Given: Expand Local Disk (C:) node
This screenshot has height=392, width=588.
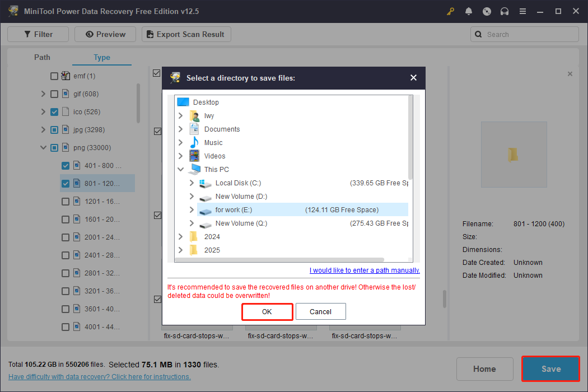Looking at the screenshot, I should [192, 183].
